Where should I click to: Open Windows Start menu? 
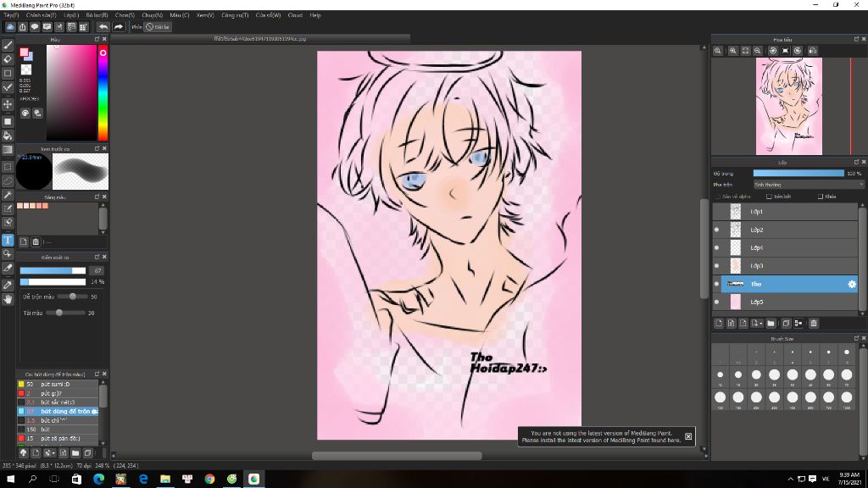point(10,480)
